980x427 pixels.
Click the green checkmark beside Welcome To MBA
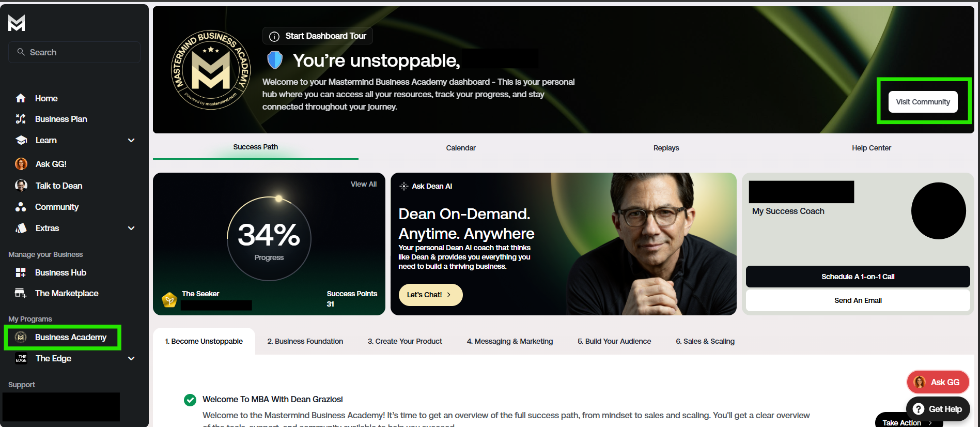[190, 400]
